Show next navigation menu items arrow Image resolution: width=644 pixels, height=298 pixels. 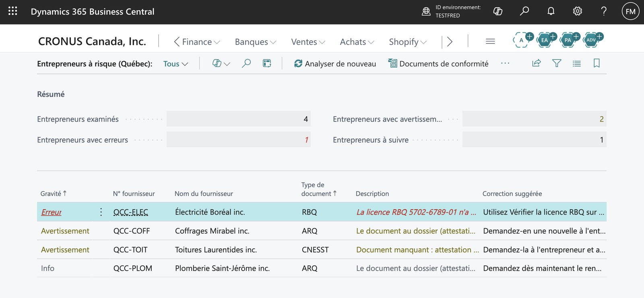pos(450,41)
